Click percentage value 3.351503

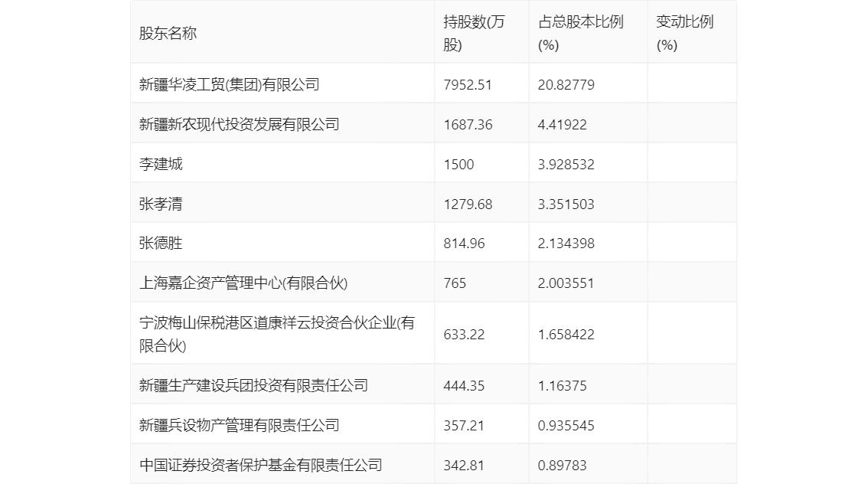pos(566,204)
